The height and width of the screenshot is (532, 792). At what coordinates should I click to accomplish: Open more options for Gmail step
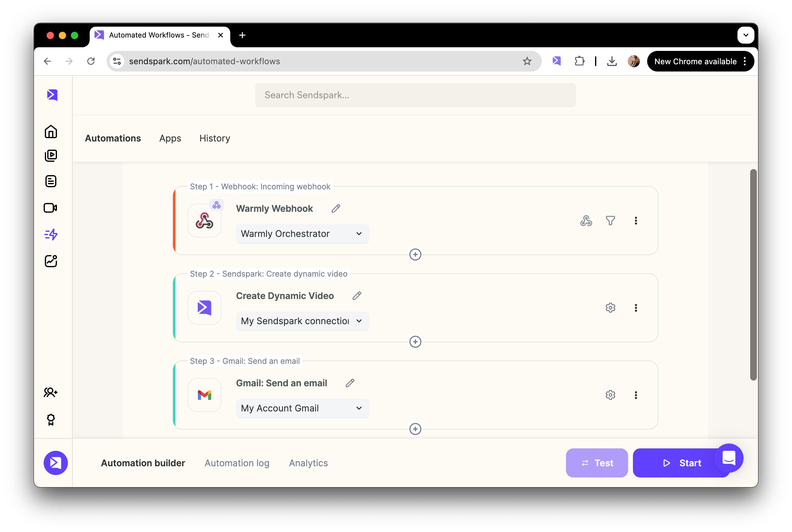tap(636, 395)
